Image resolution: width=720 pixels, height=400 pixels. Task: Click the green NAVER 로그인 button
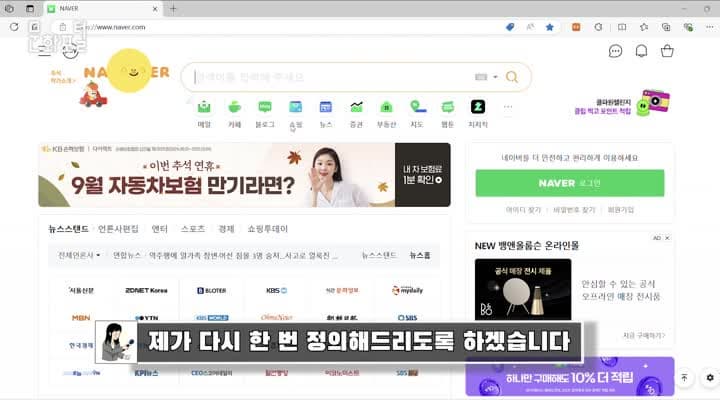click(569, 183)
